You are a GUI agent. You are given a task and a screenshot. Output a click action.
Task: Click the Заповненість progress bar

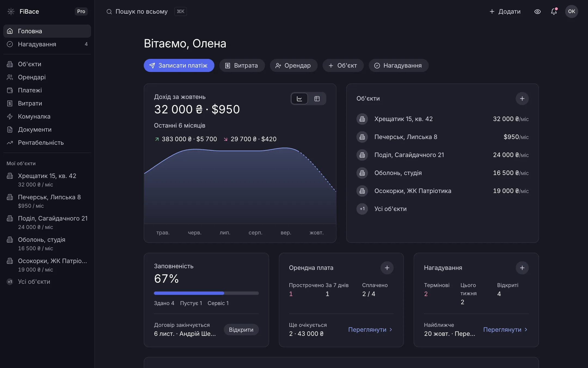point(206,293)
